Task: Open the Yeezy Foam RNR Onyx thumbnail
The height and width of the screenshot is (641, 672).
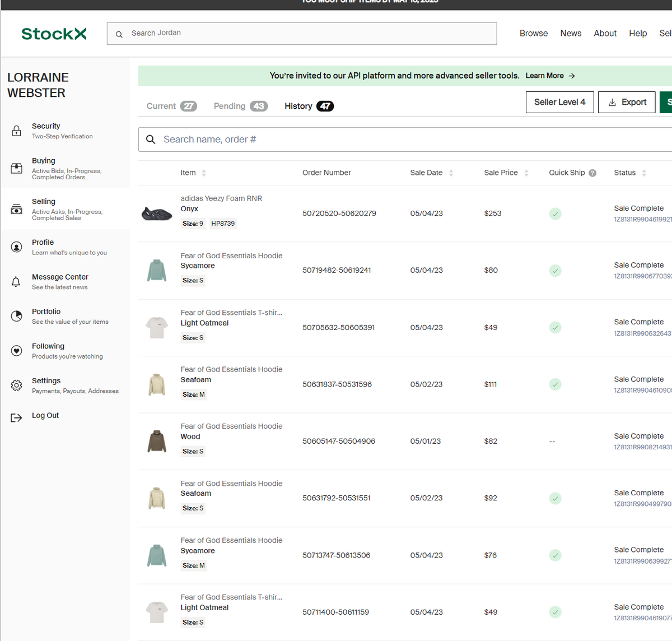Action: tap(157, 213)
